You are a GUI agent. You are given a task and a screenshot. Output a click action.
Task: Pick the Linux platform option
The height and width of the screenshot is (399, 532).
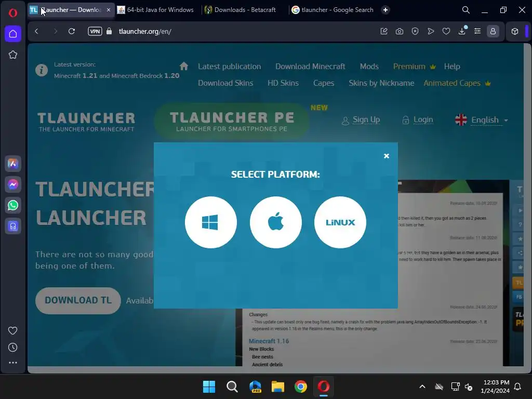pos(340,222)
